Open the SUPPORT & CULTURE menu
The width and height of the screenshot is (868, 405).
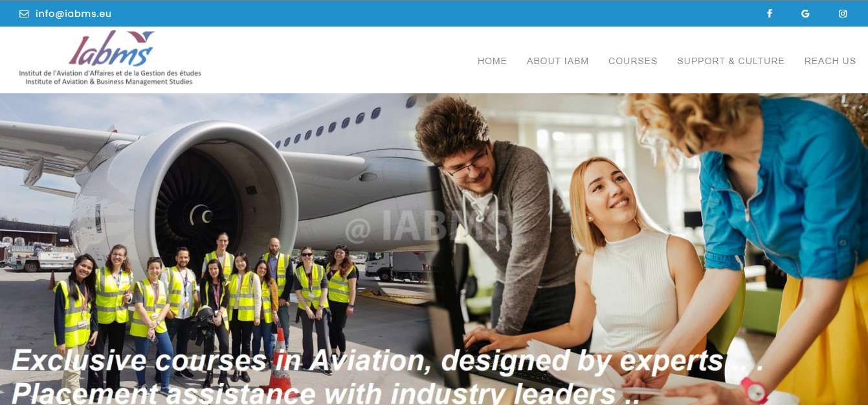click(x=731, y=61)
